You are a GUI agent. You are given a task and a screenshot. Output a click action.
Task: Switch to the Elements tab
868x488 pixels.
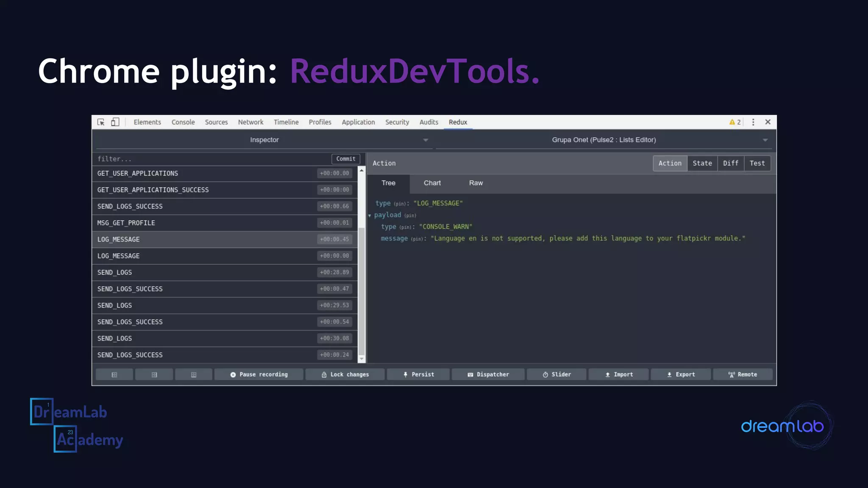click(x=147, y=122)
